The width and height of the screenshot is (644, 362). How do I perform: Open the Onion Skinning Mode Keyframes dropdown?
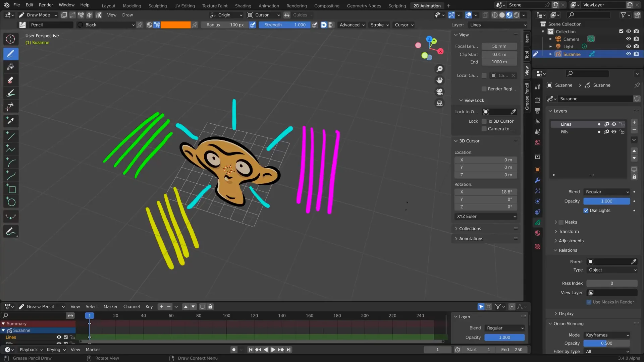click(x=607, y=335)
